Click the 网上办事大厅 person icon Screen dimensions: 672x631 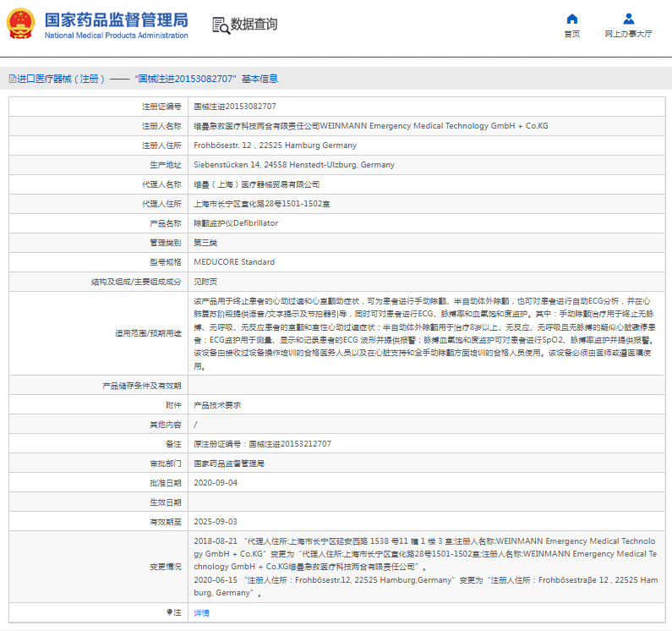628,19
